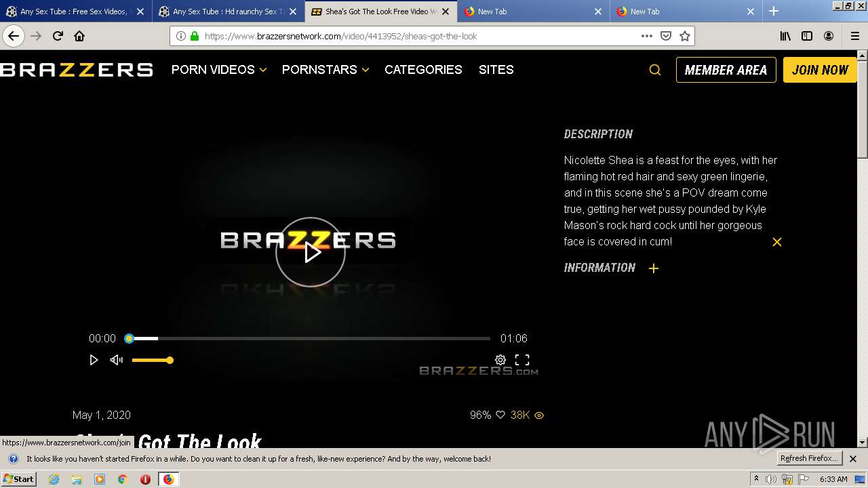
Task: Click the Brazzers logo in header
Action: point(77,70)
